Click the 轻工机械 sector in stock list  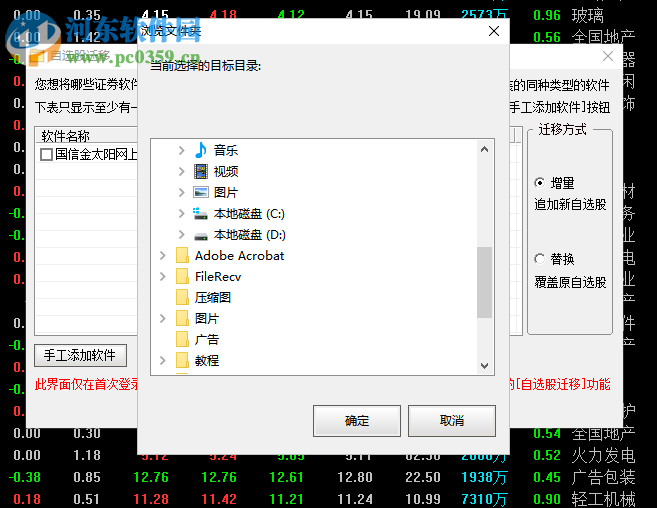pos(603,499)
